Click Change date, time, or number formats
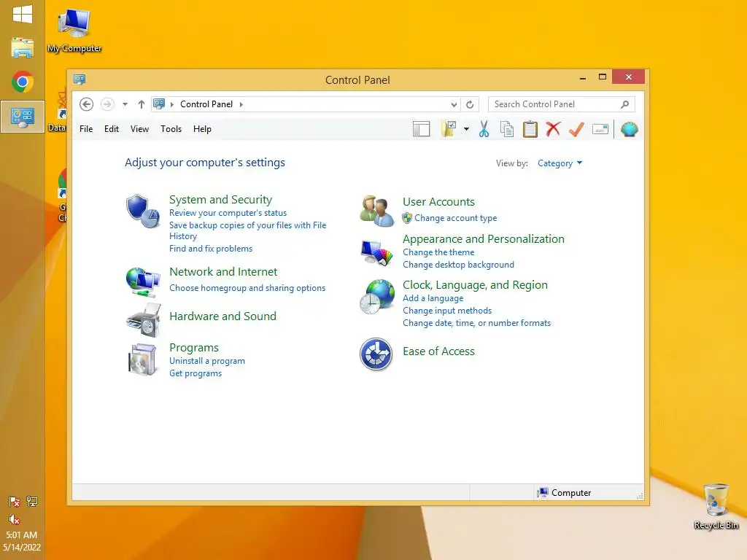747x560 pixels. [477, 323]
